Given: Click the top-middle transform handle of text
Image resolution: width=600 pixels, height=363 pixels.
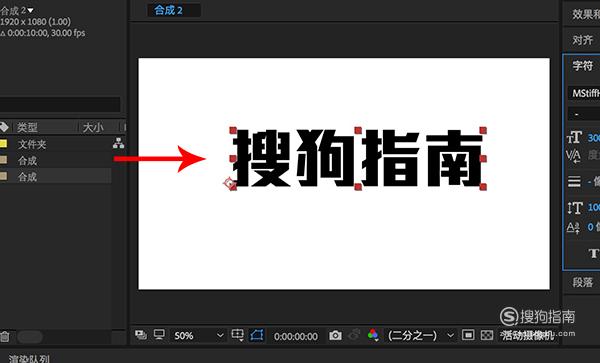Looking at the screenshot, I should [358, 130].
